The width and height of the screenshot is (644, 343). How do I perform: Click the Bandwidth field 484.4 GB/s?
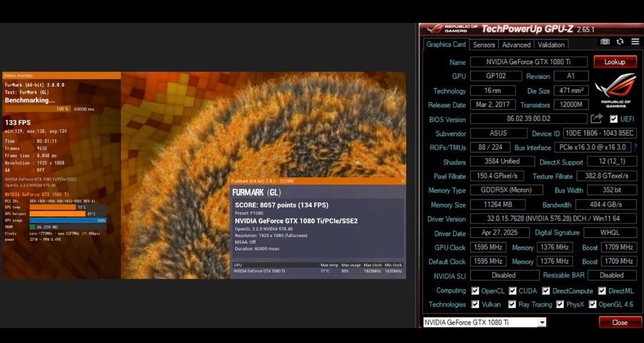(606, 204)
